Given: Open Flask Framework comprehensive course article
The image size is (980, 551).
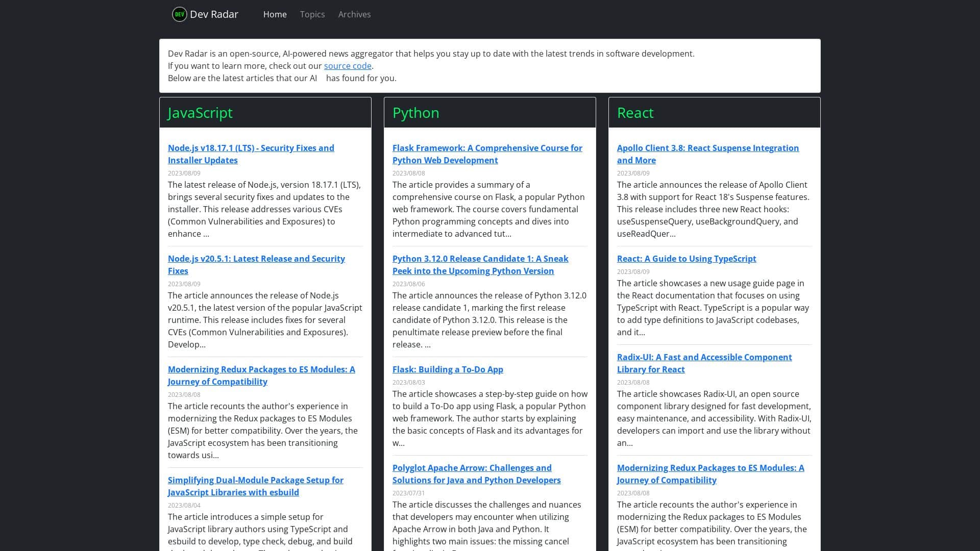Looking at the screenshot, I should (487, 154).
